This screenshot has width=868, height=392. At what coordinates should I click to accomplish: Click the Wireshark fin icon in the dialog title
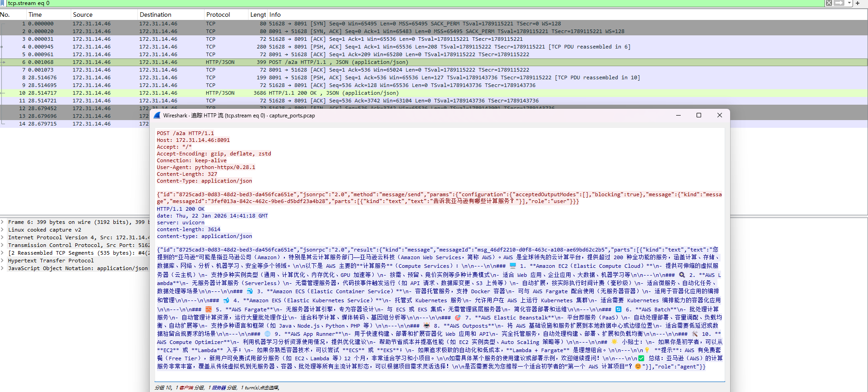tap(157, 116)
